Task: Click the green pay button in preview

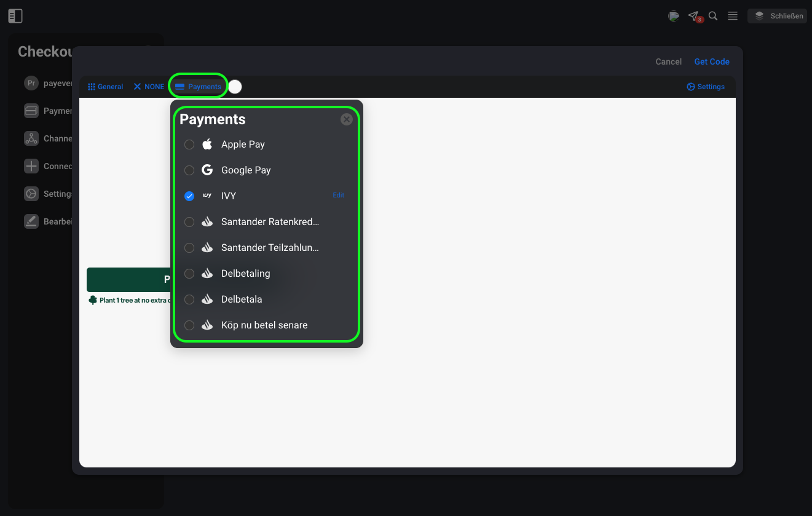Action: point(128,280)
